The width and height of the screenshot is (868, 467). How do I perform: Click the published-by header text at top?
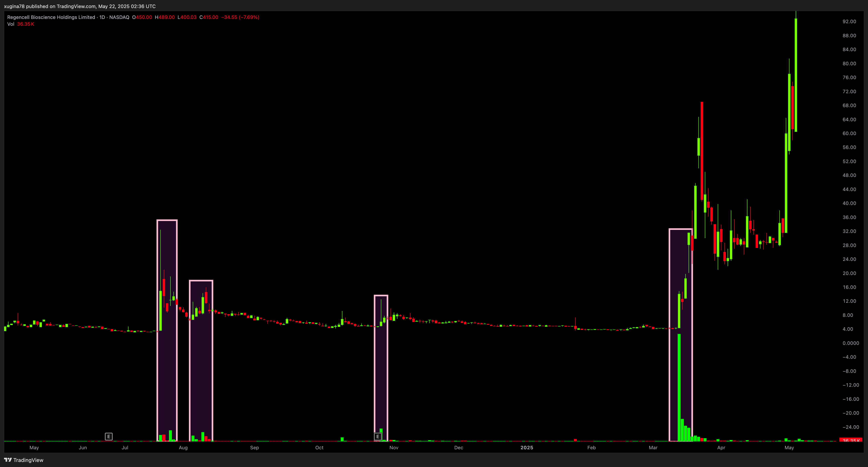coord(80,6)
